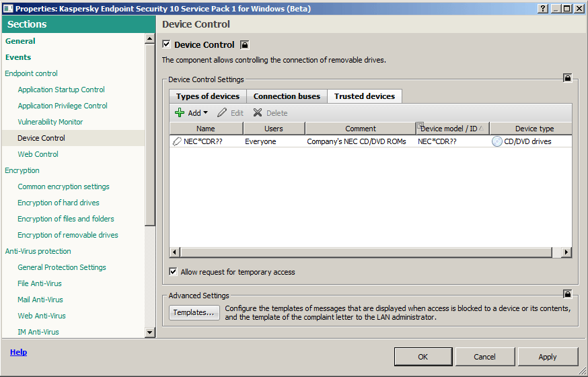Click the sections list vertical scrollbar thumb
The width and height of the screenshot is (588, 377).
coord(149,135)
